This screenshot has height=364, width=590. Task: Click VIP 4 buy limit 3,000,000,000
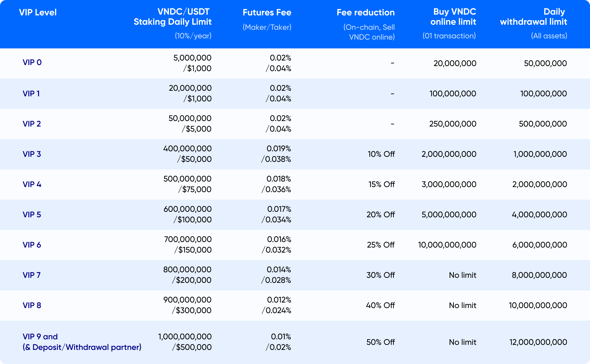coord(449,184)
